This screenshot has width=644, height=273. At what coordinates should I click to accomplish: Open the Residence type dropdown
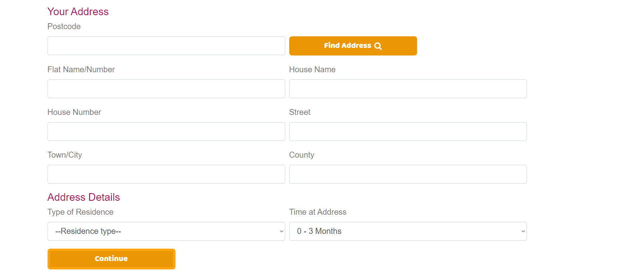click(x=166, y=231)
